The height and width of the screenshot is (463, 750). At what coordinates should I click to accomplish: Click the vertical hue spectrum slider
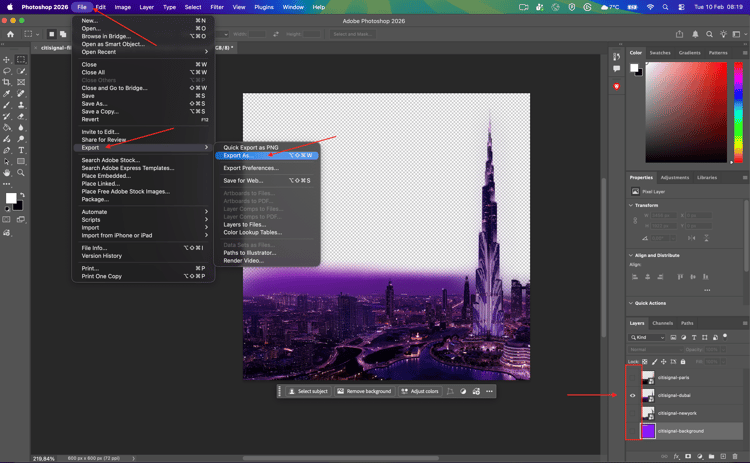[x=738, y=110]
